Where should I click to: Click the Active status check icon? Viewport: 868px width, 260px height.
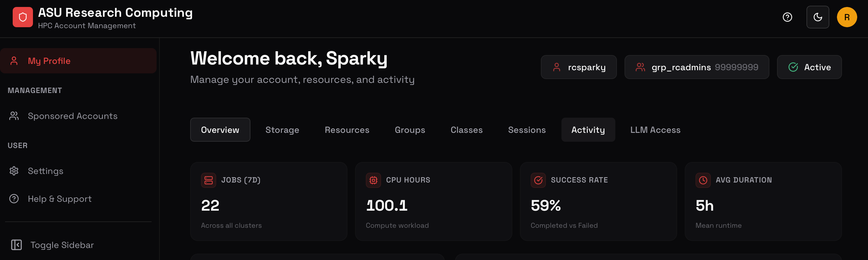[x=793, y=67]
